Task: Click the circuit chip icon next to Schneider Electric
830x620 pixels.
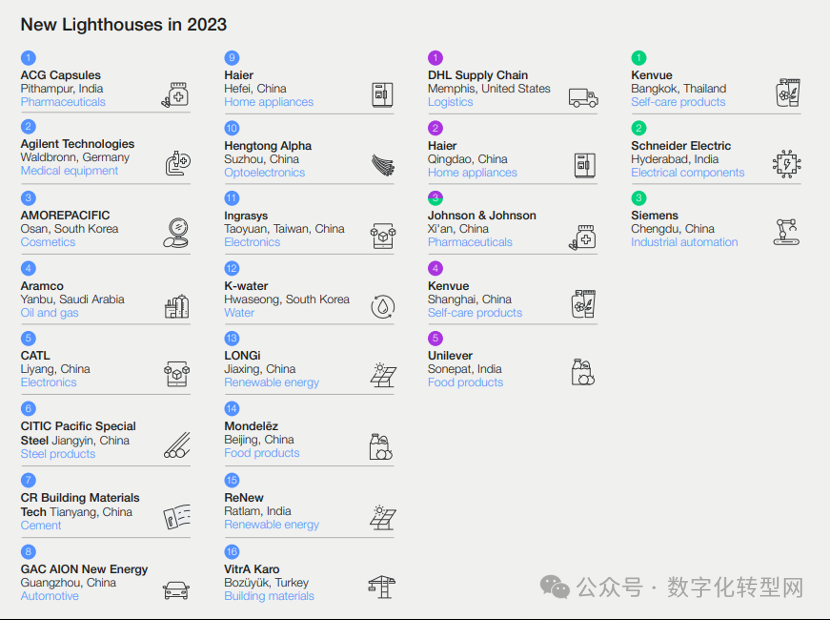Action: coord(787,164)
